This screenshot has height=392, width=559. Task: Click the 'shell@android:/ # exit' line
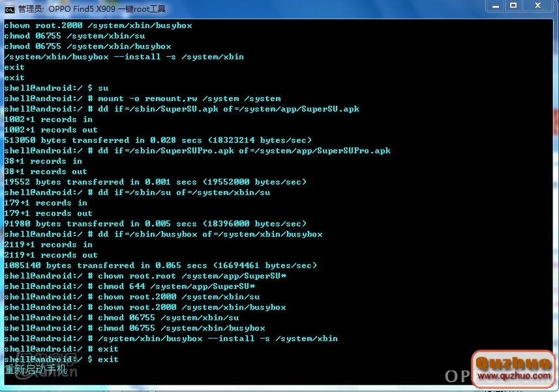pos(61,349)
